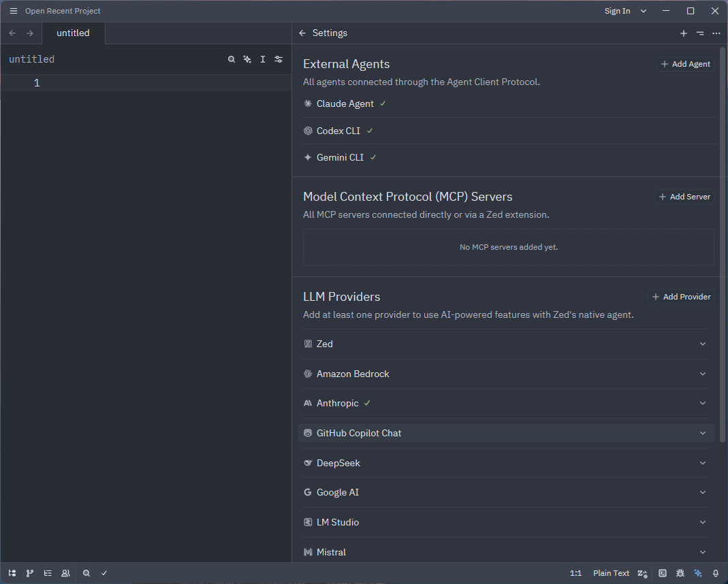Toggle the project panel in status bar
Image resolution: width=728 pixels, height=584 pixels.
coord(12,573)
